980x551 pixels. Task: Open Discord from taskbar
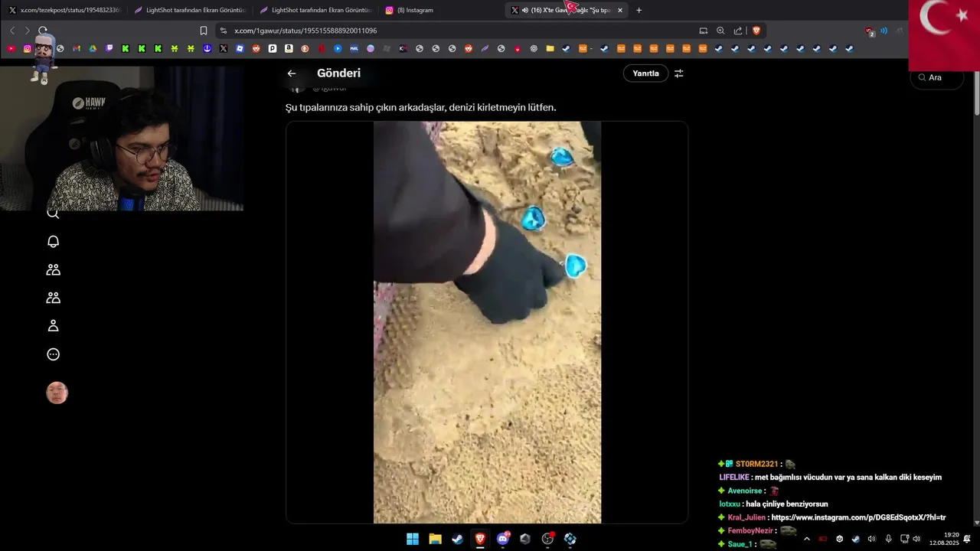coord(502,539)
